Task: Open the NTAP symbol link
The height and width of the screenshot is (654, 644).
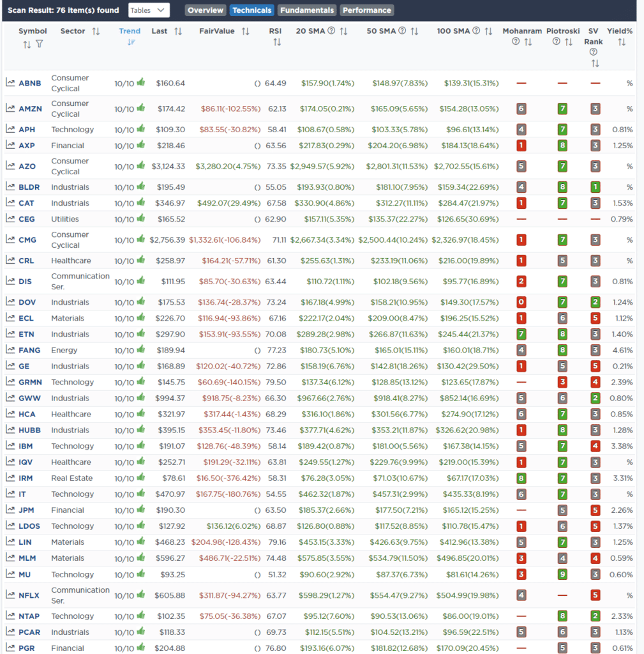Action: [29, 616]
